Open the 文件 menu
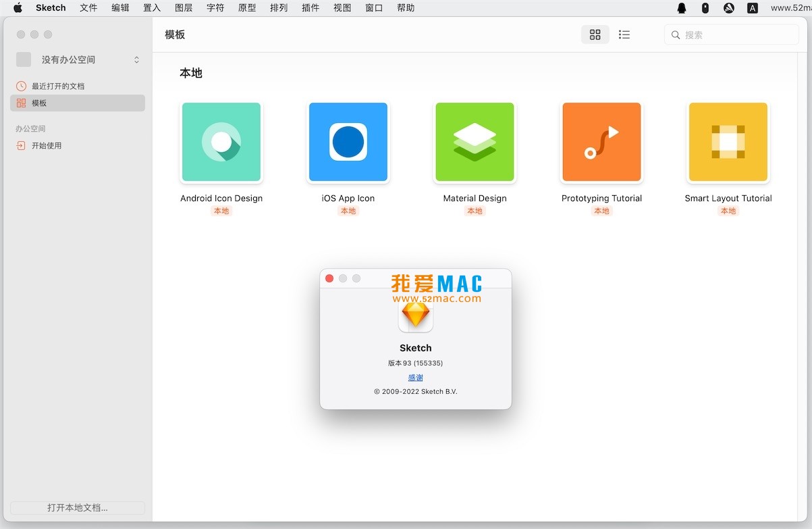Image resolution: width=812 pixels, height=529 pixels. (x=88, y=8)
